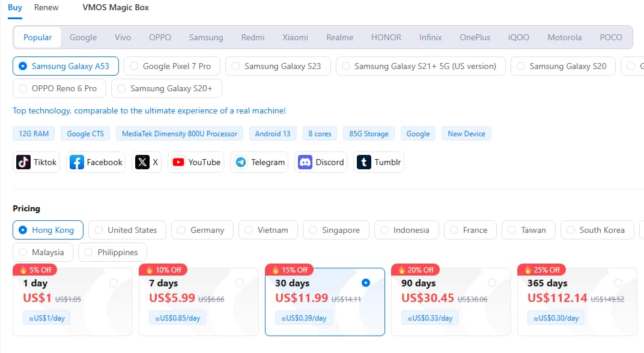Open the VMOS Magic Box tab
The width and height of the screenshot is (644, 353).
coord(115,7)
